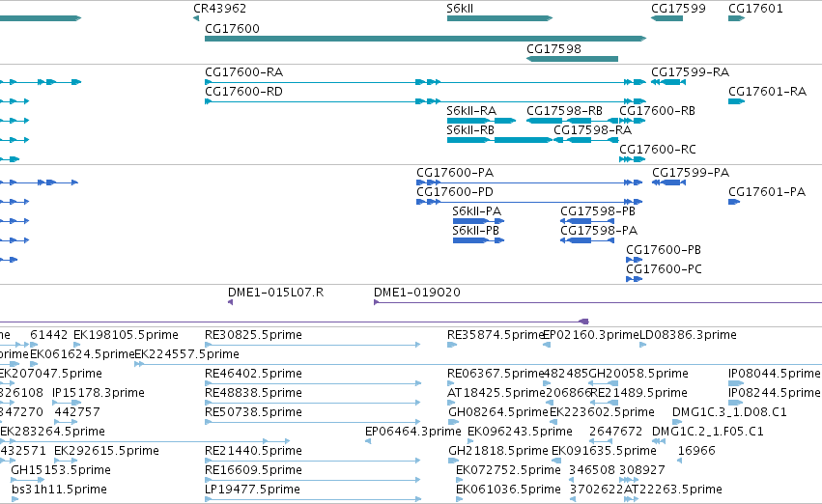Click the CG17601-PA protein label
Viewport: 822px width, 504px height.
(767, 192)
